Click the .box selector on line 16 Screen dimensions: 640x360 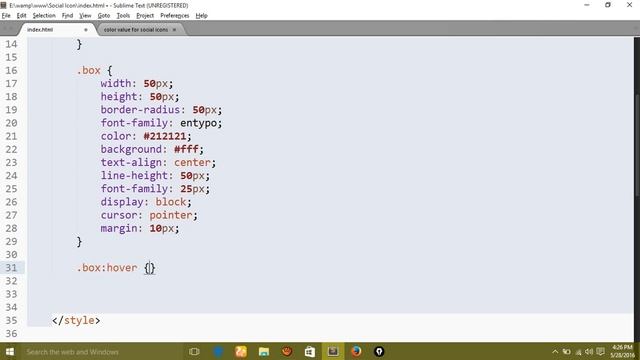point(89,70)
